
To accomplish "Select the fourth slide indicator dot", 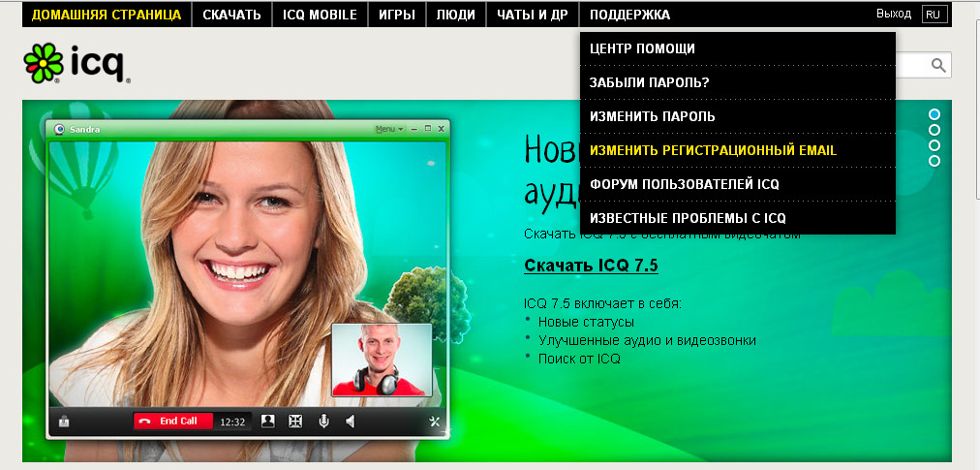I will pyautogui.click(x=934, y=161).
